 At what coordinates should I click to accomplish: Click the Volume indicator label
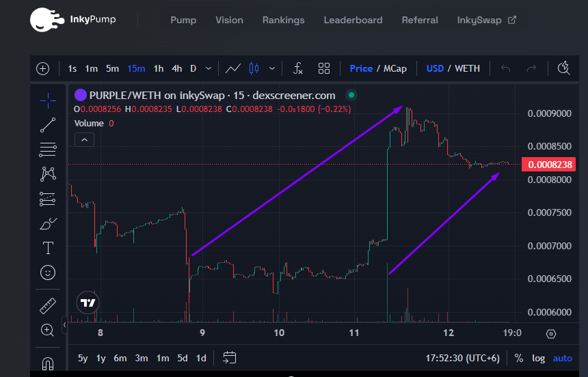click(89, 124)
